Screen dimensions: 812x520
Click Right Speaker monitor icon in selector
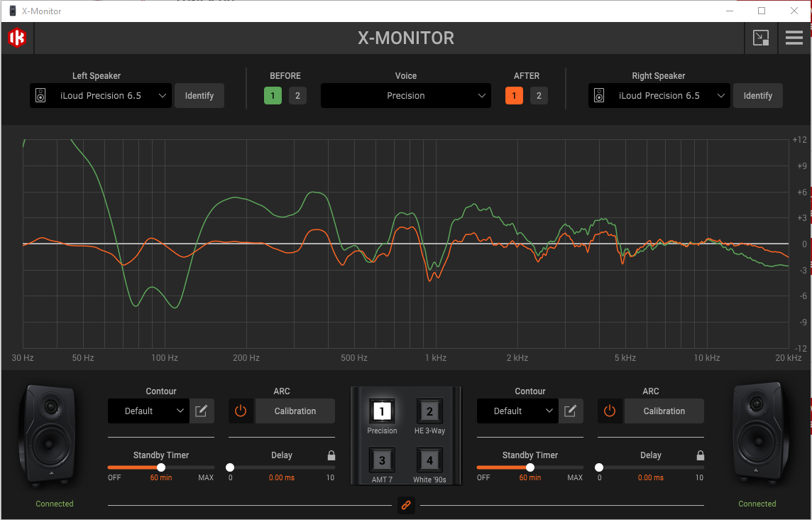pyautogui.click(x=599, y=95)
